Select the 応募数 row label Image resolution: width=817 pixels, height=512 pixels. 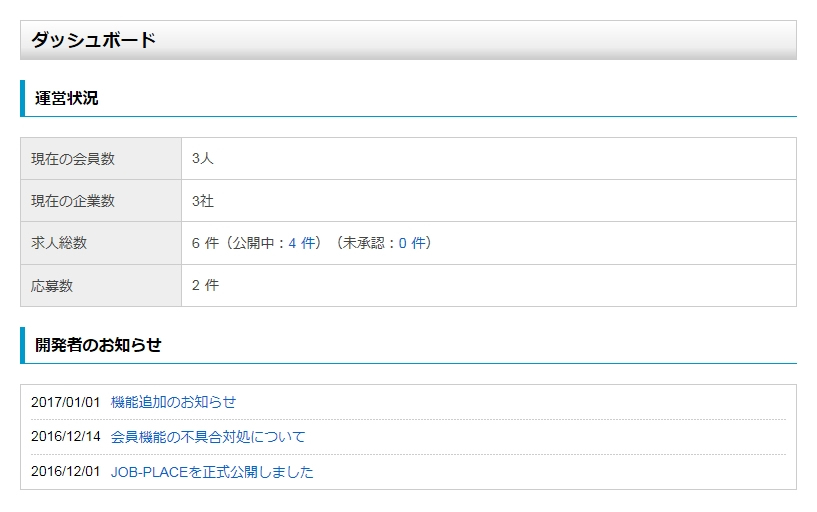point(52,286)
